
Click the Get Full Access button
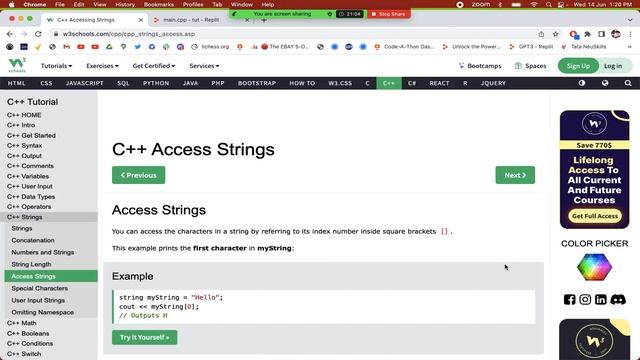pos(594,216)
